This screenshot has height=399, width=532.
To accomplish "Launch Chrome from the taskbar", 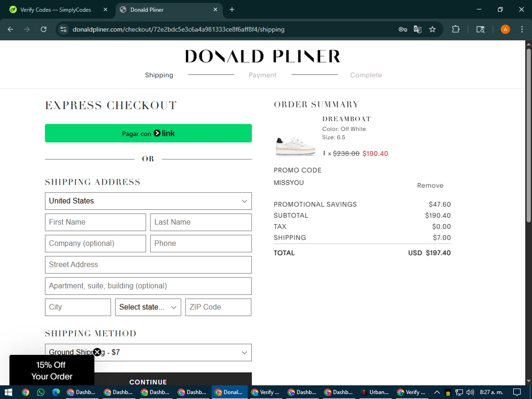I will (x=26, y=392).
